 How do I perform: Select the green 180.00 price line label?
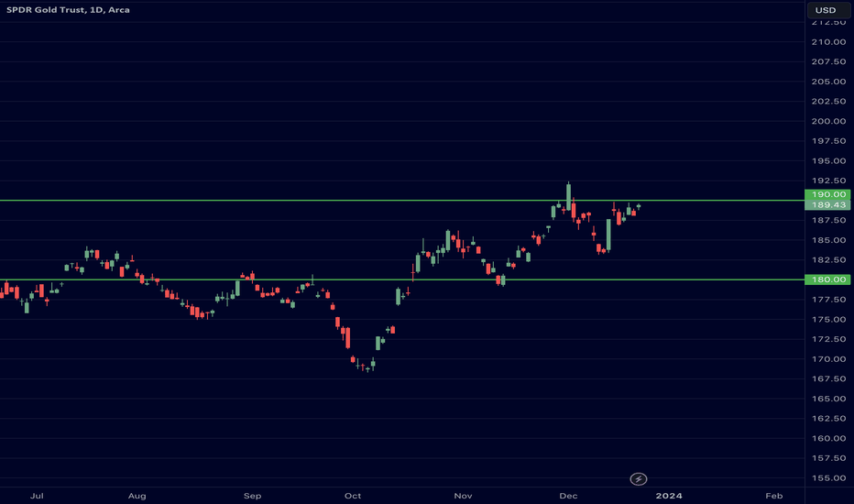coord(827,279)
